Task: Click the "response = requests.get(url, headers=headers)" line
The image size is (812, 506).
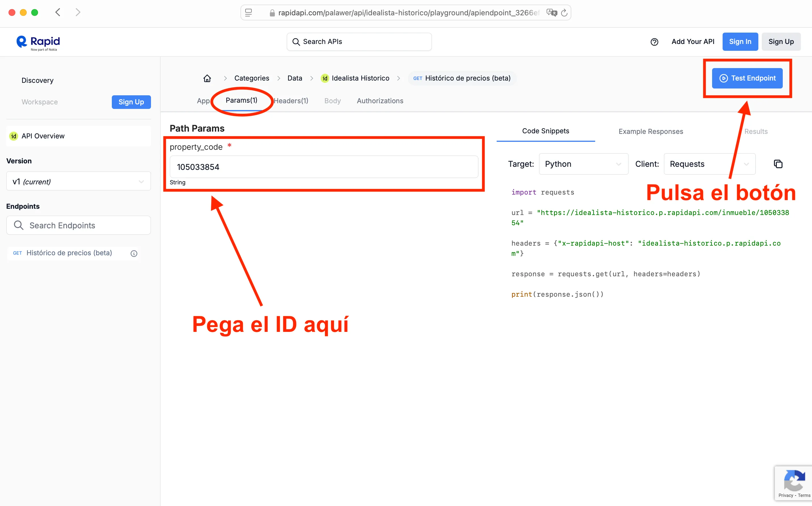Action: [x=605, y=274]
